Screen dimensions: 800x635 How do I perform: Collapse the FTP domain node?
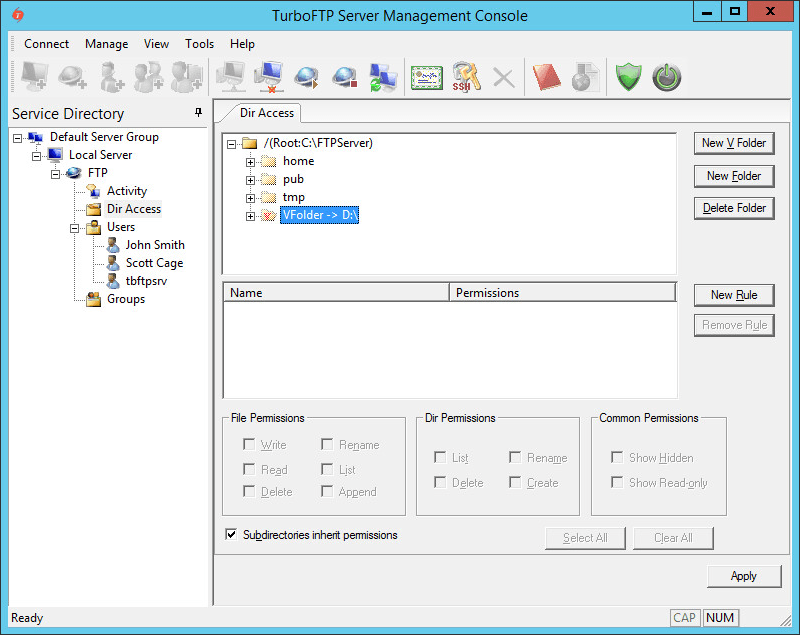pos(55,174)
